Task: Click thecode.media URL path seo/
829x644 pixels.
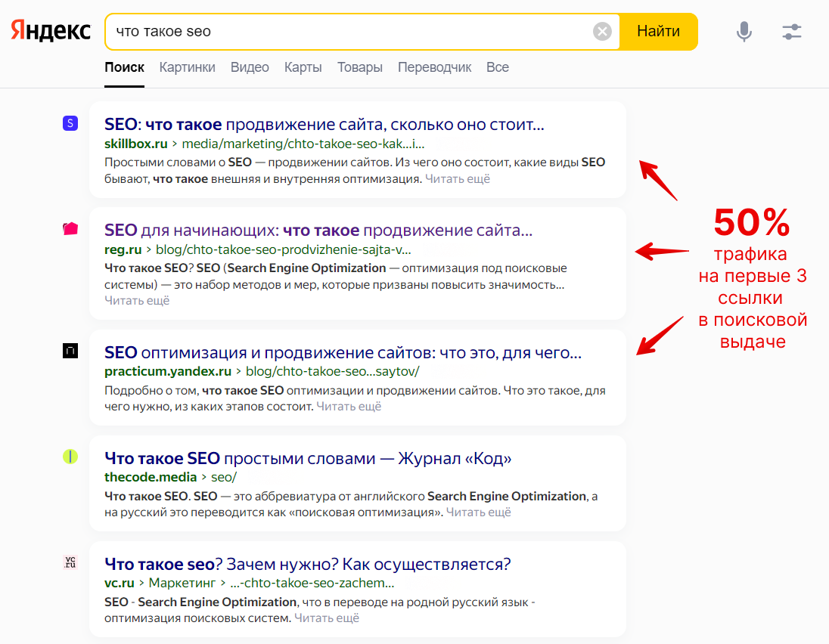Action: point(224,477)
